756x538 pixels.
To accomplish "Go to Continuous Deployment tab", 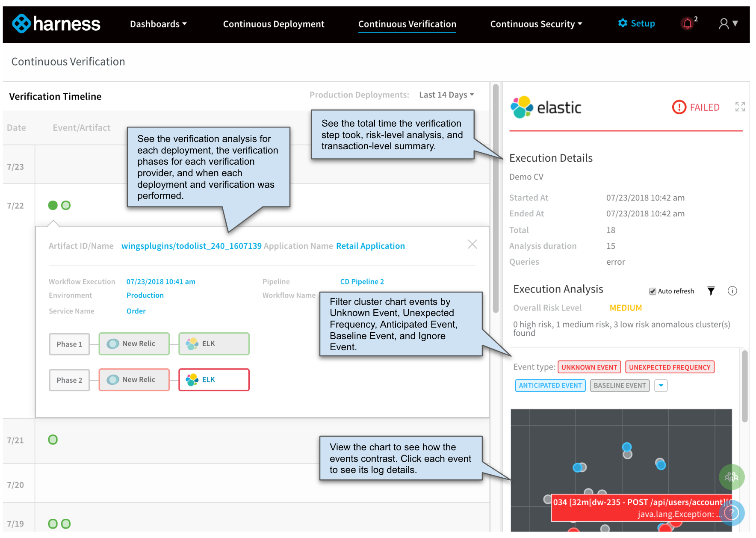I will tap(274, 24).
